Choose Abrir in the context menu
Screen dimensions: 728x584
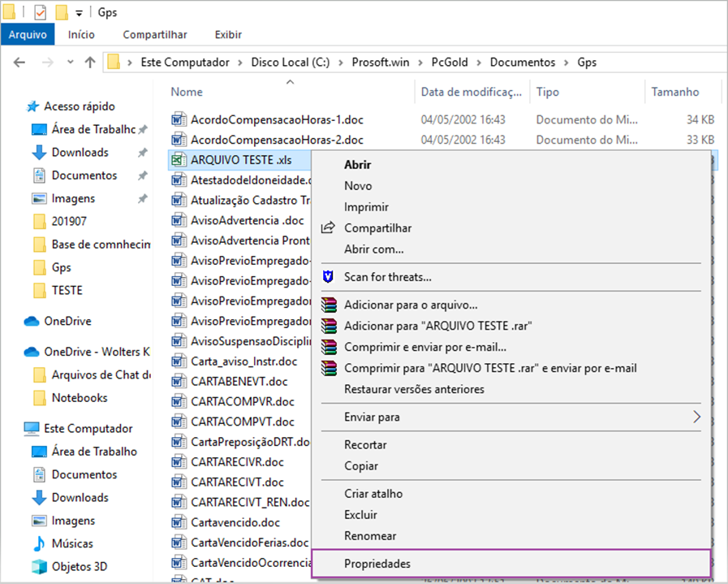357,165
